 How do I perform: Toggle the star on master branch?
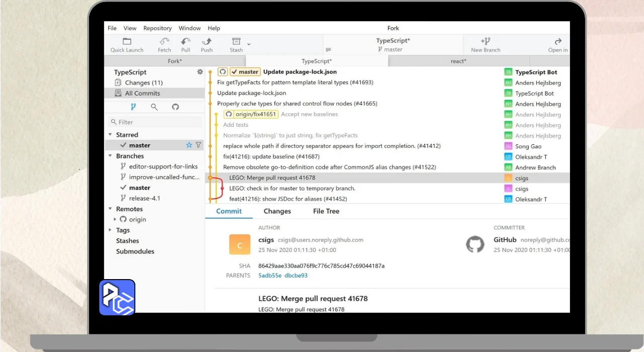point(189,145)
